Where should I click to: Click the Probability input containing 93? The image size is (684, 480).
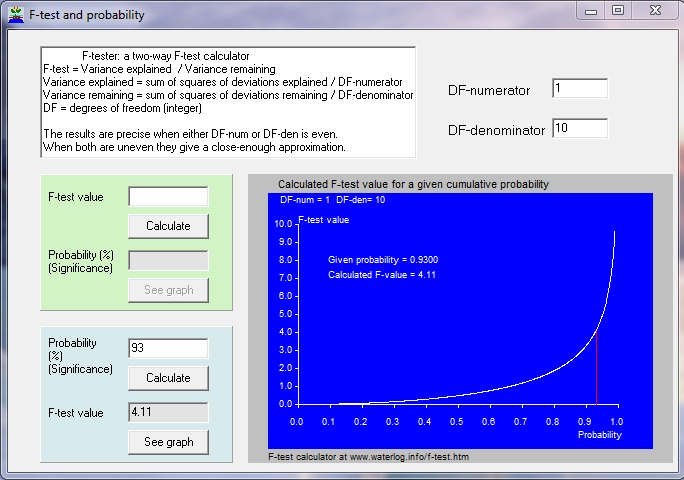click(x=168, y=348)
